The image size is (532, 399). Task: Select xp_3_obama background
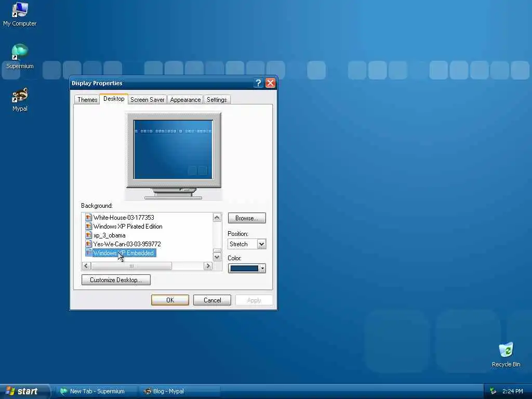[x=109, y=235]
